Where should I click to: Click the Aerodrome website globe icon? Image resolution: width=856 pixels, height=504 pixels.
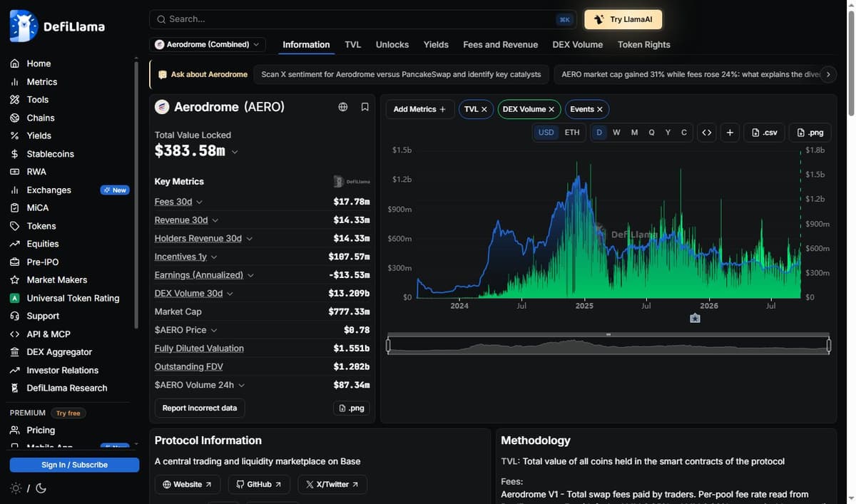tap(343, 107)
